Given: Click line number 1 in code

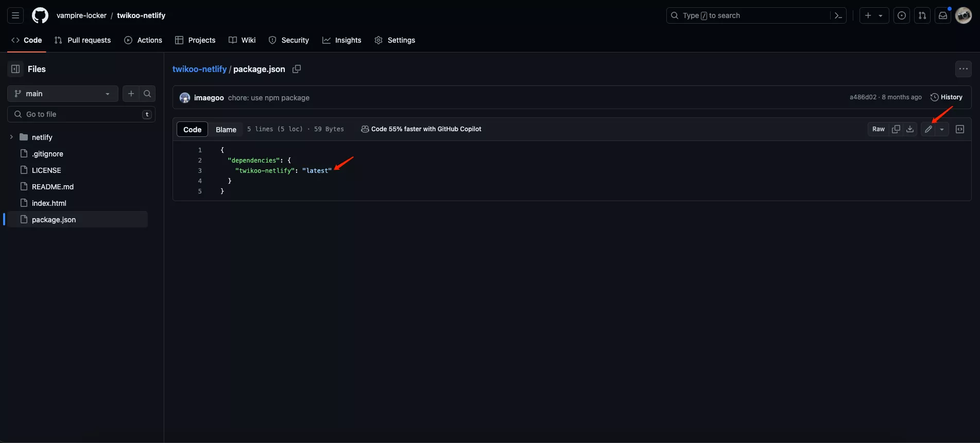Looking at the screenshot, I should pyautogui.click(x=200, y=150).
